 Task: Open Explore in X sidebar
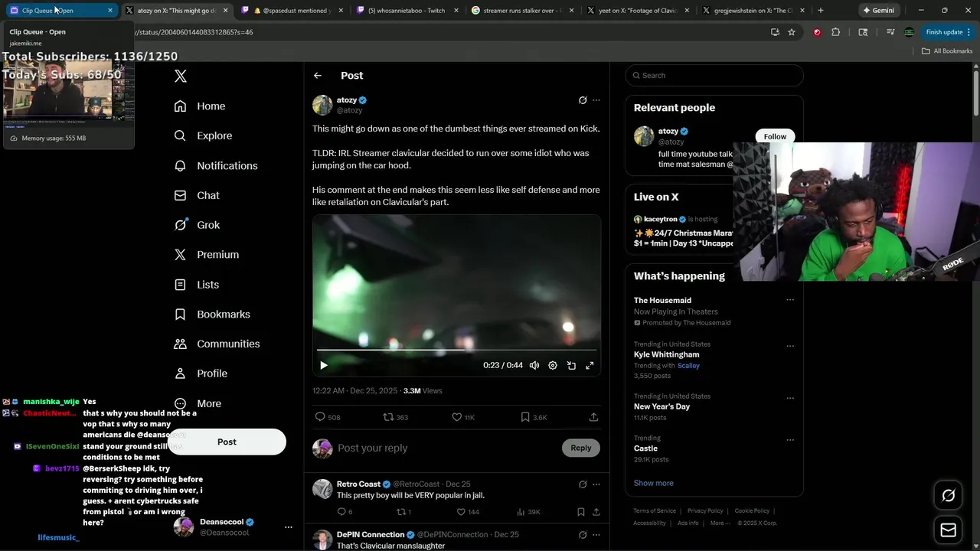pyautogui.click(x=203, y=136)
